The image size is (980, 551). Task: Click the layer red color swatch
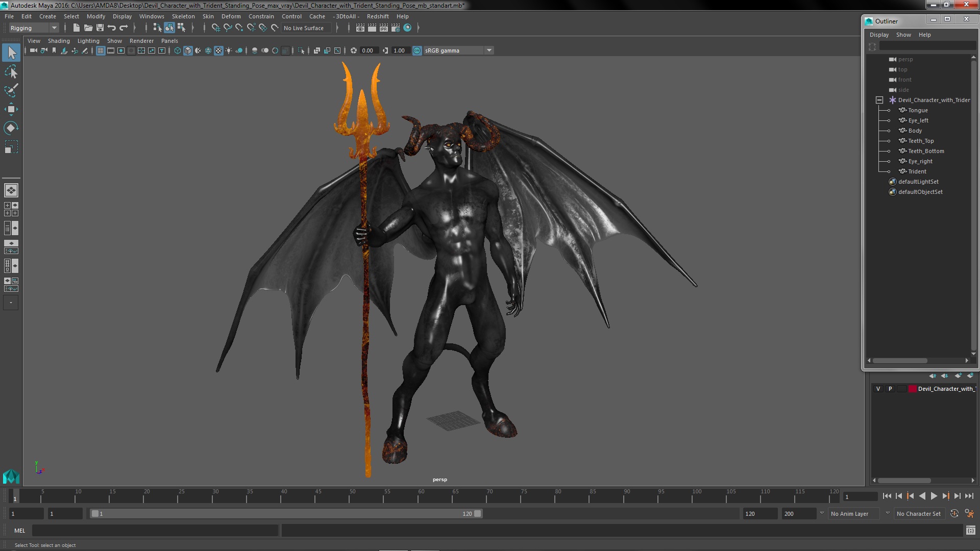click(912, 389)
